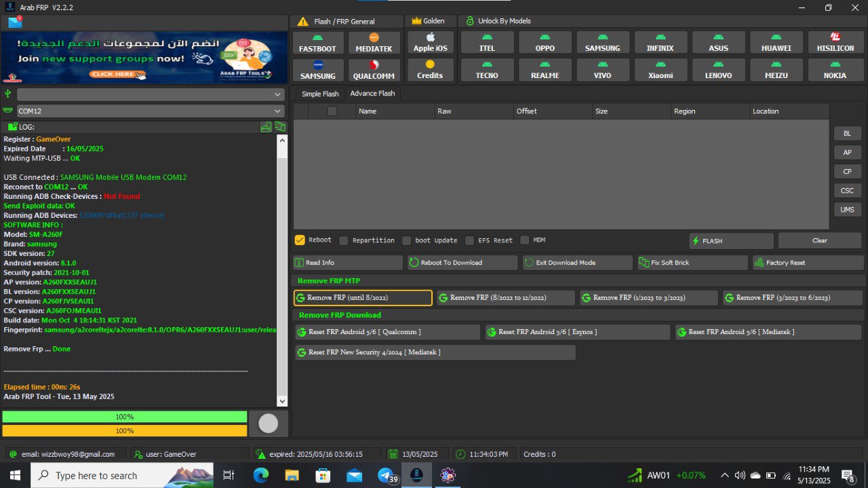This screenshot has height=488, width=868.
Task: Enable the Repartition checkbox
Action: click(344, 240)
